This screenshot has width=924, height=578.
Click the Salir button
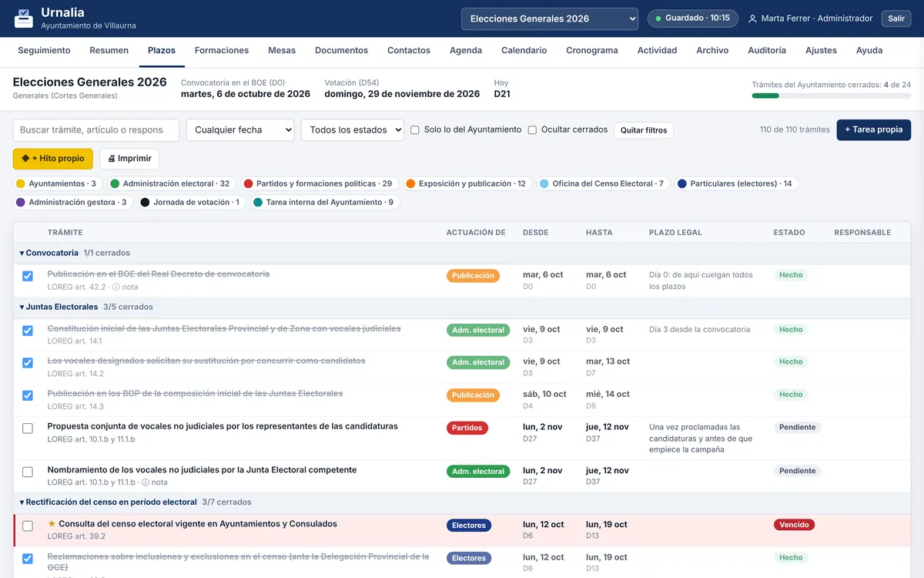896,18
